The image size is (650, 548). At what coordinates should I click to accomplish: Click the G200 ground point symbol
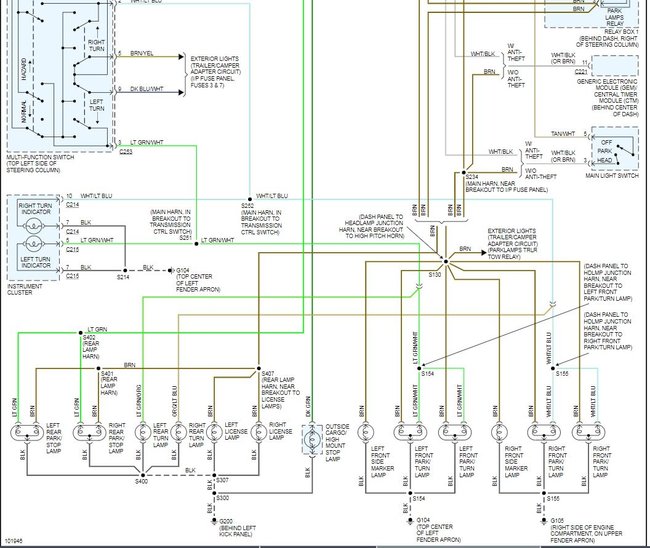coord(214,521)
